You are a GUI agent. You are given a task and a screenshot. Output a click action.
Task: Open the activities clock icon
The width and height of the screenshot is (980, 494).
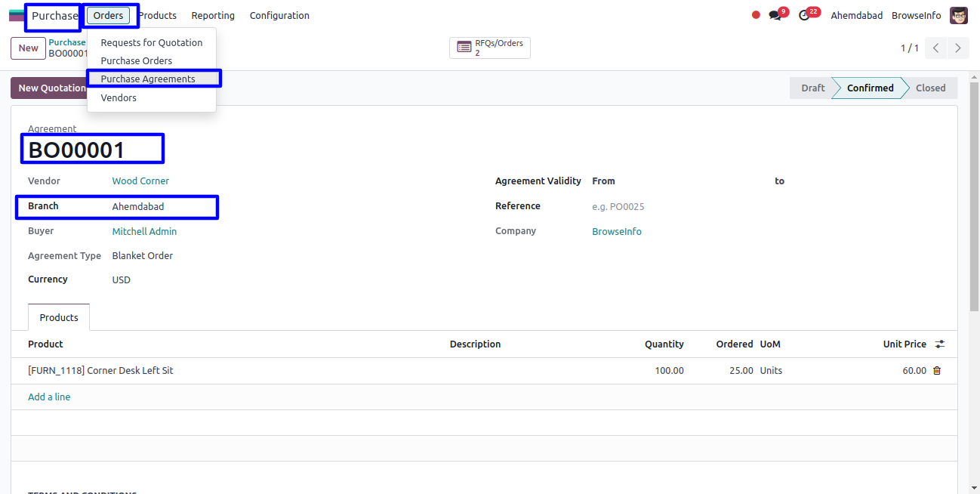pos(805,15)
